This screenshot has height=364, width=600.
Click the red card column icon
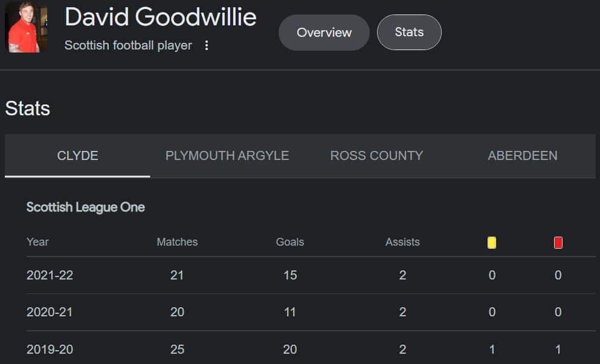[x=558, y=243]
